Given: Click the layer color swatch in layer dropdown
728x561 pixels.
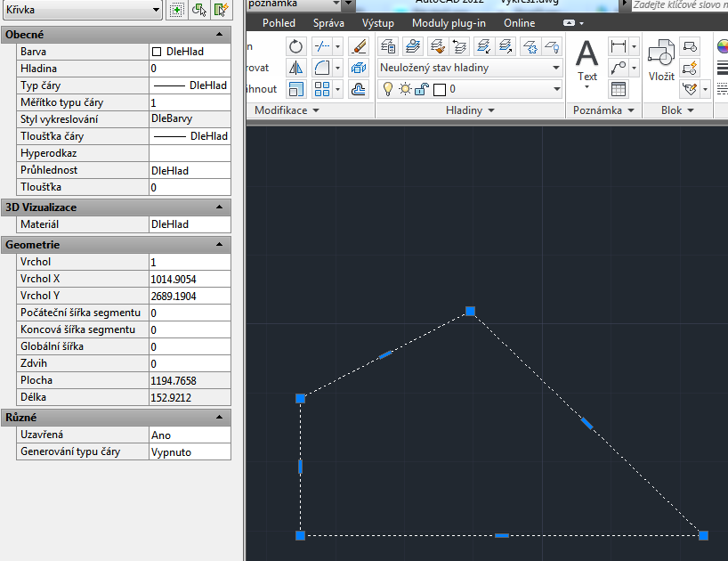Looking at the screenshot, I should [440, 89].
